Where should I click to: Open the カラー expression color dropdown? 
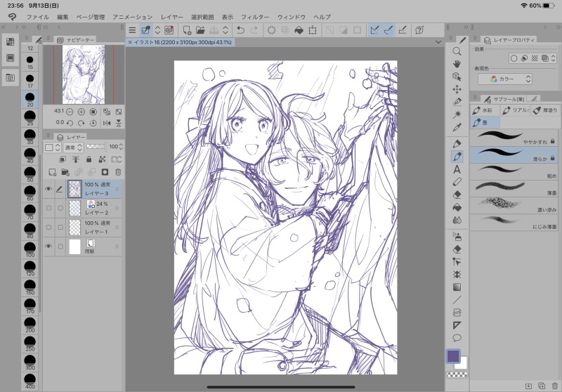point(505,79)
